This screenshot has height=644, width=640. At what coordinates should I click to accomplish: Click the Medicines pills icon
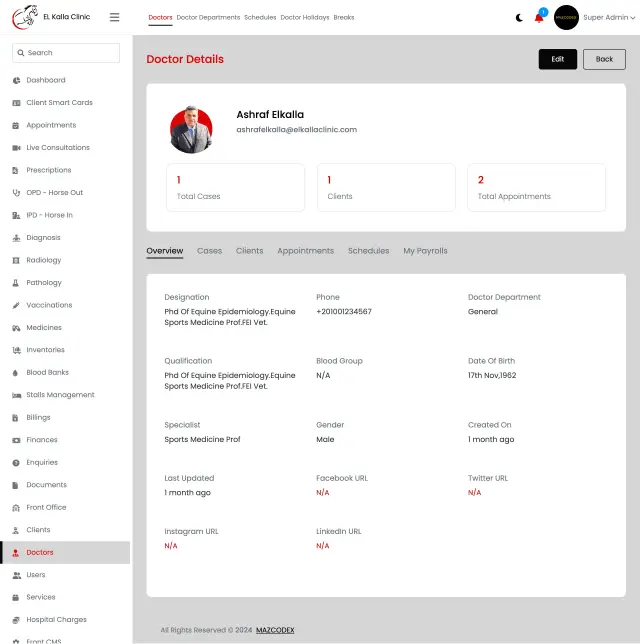pos(16,328)
